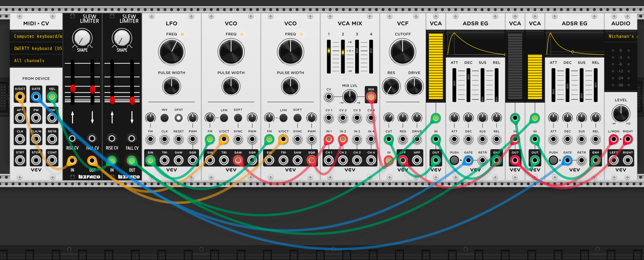Click first ADSR EG ATT slider
The width and height of the screenshot is (644, 260).
tap(454, 85)
